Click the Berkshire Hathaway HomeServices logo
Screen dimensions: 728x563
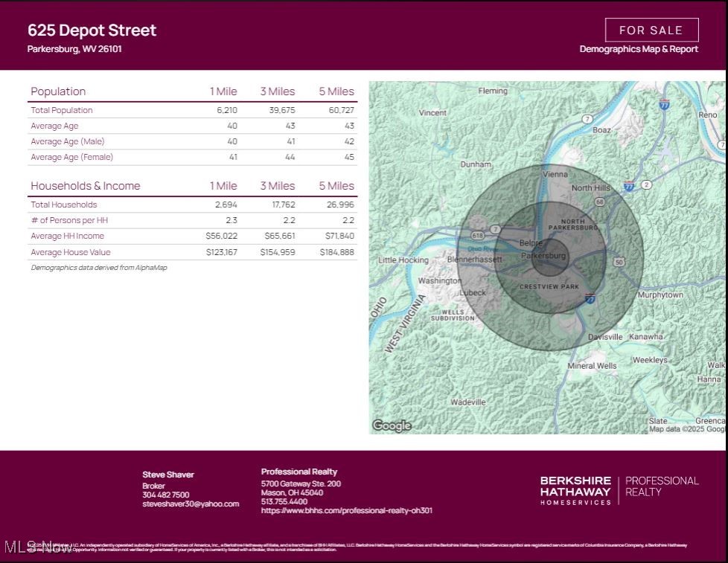pyautogui.click(x=575, y=490)
